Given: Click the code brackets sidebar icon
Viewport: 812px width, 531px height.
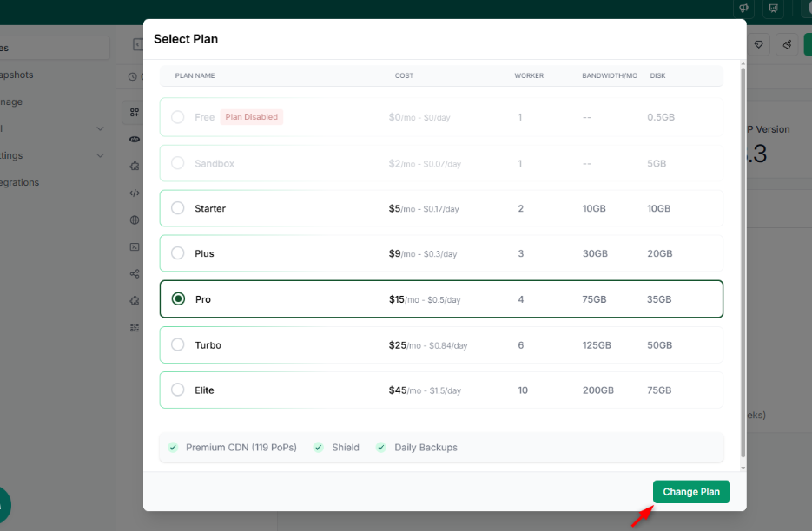Looking at the screenshot, I should coord(135,193).
